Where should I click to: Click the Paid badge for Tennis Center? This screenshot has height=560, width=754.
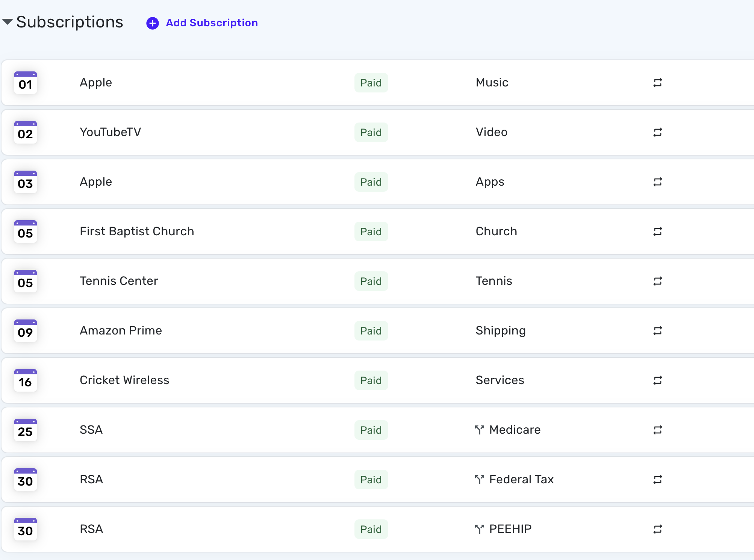371,281
